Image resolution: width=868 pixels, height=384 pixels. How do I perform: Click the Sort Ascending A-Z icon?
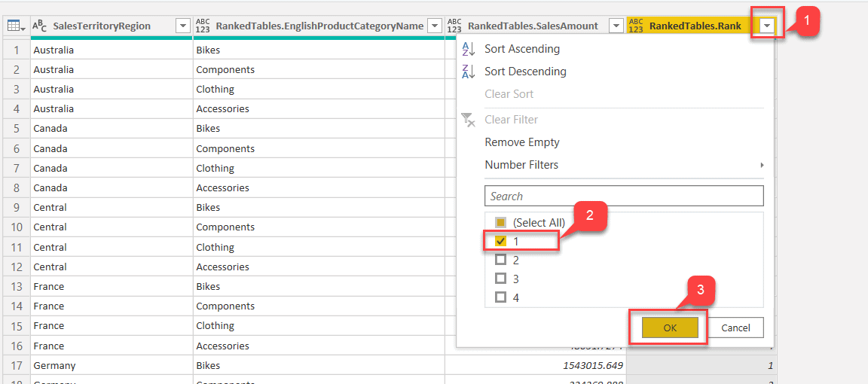468,49
